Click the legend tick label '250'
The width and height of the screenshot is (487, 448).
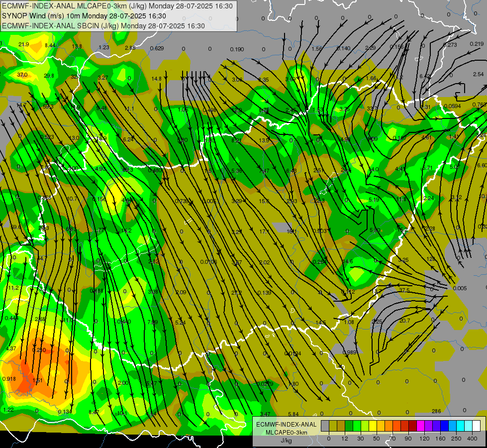[456, 439]
